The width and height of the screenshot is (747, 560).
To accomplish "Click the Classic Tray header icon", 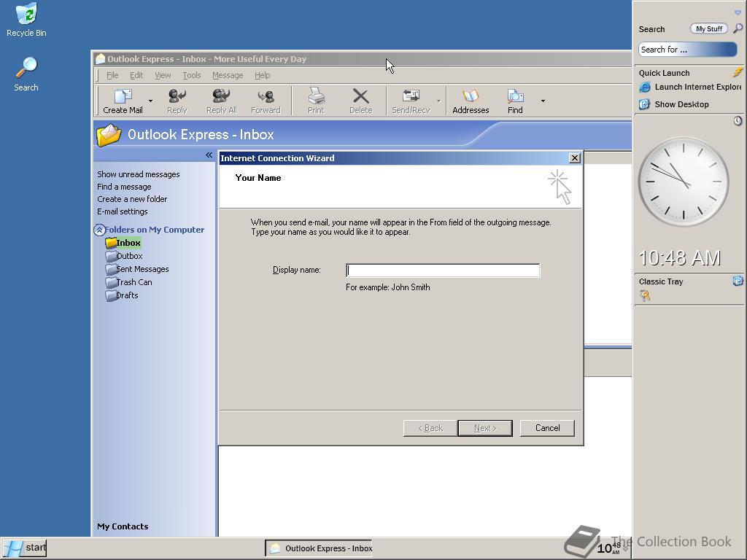I will coord(738,281).
